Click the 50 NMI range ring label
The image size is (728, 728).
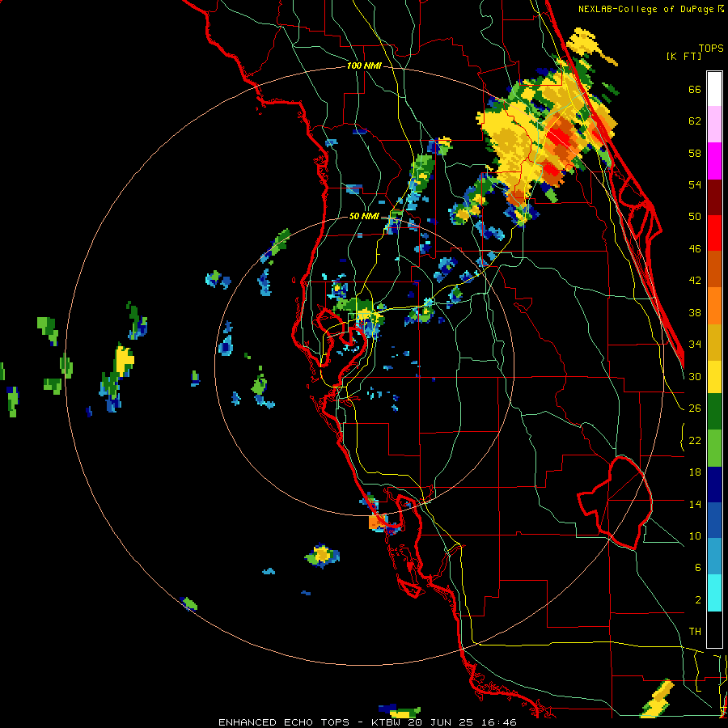(x=364, y=216)
